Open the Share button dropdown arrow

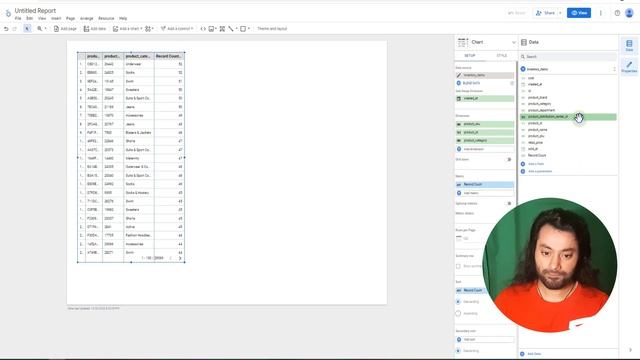(560, 13)
